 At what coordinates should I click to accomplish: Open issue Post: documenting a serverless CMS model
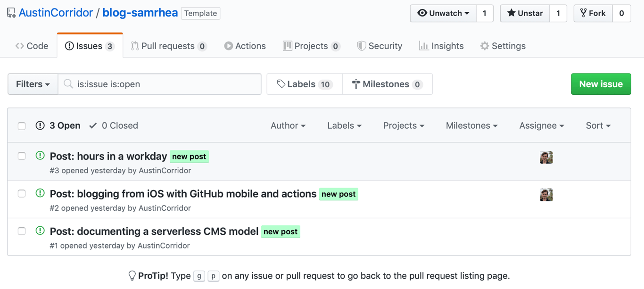coord(154,231)
